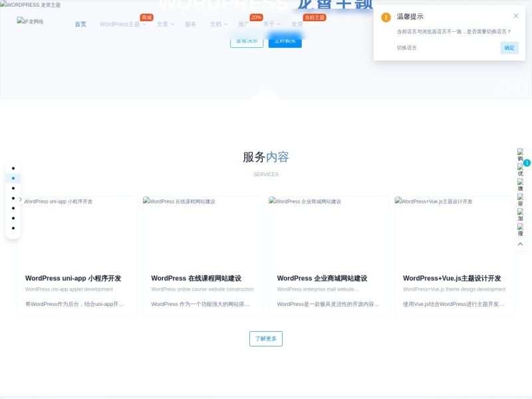The image size is (532, 399).
Task: Click 'WordPress uni-app applet development' subtitle
Action: pos(69,289)
